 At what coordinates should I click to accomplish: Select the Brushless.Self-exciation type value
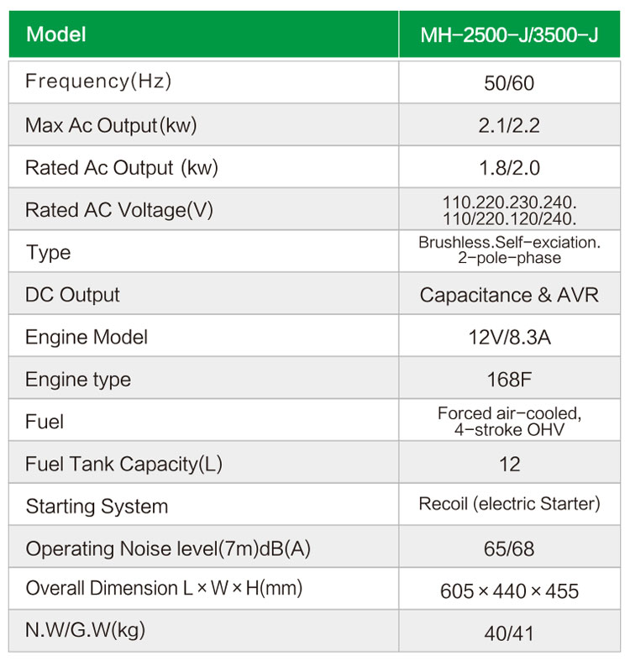tap(509, 249)
